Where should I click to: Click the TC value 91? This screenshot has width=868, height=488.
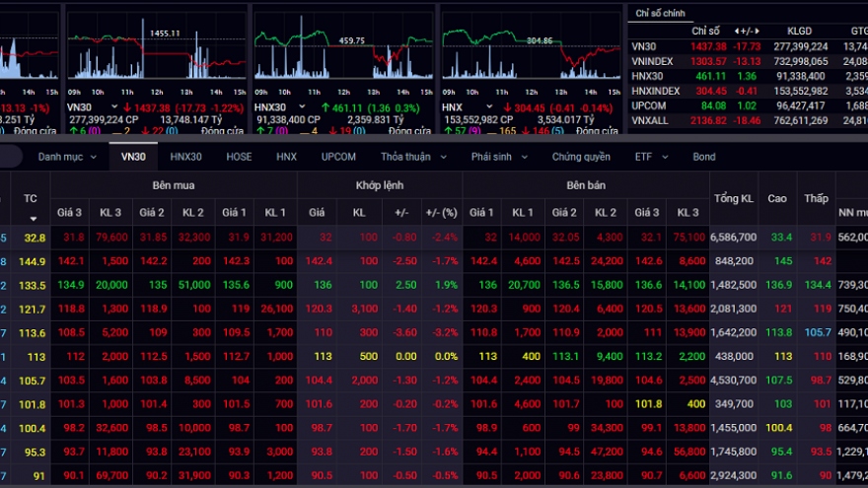coord(38,476)
